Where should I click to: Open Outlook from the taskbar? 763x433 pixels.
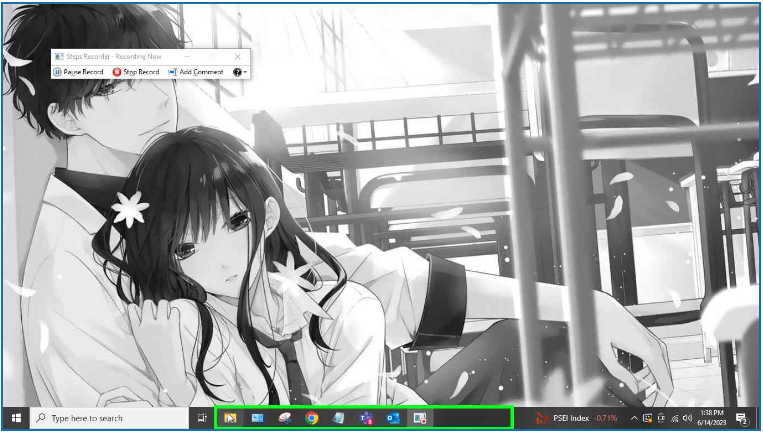coord(393,418)
